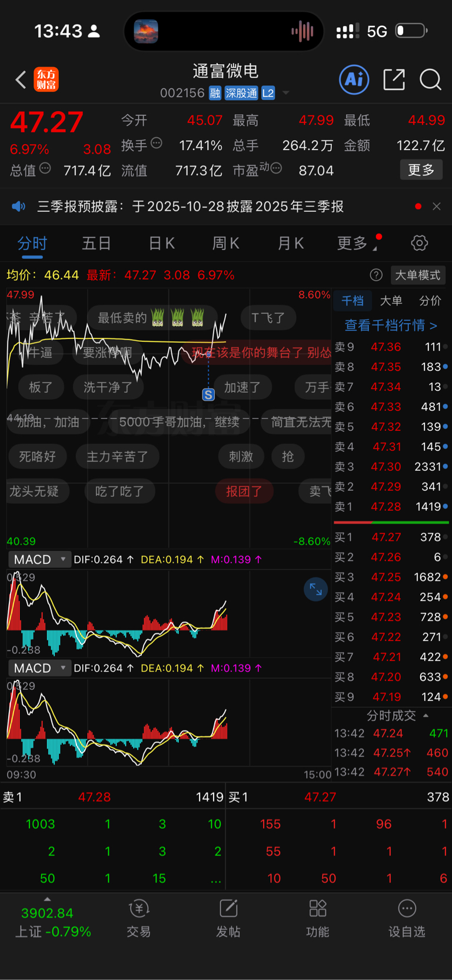Expand the 更多 chart period dropdown

coord(357,243)
